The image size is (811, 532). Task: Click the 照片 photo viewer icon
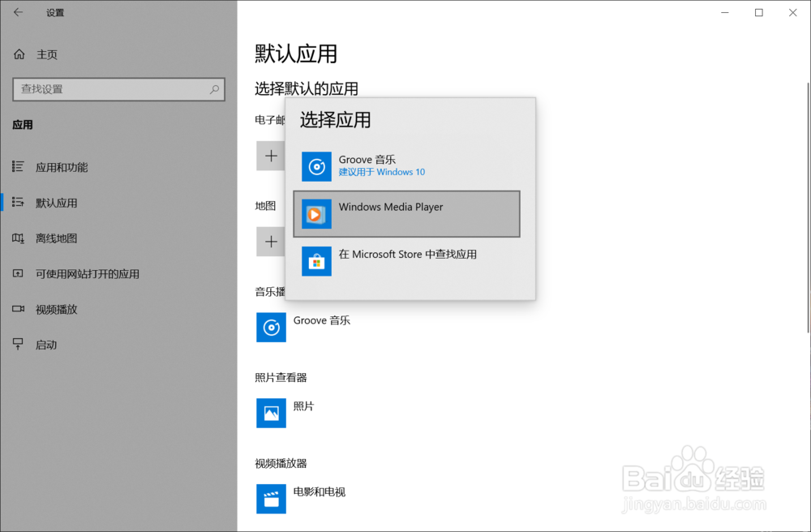coord(271,414)
